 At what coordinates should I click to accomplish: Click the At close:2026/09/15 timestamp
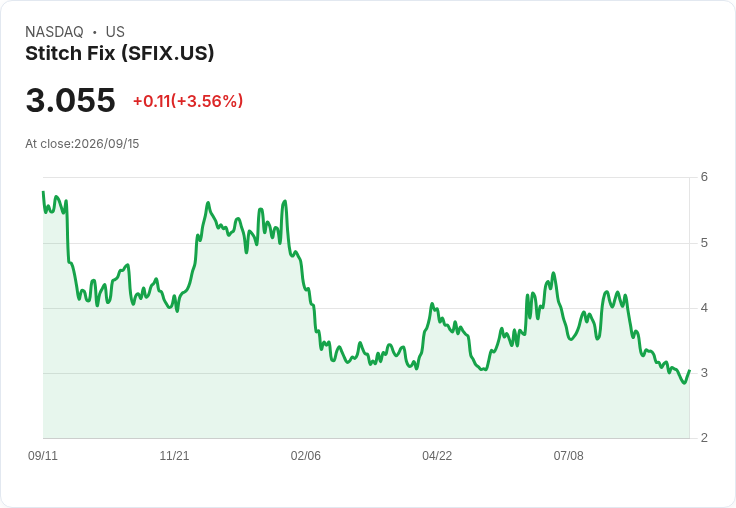(82, 144)
